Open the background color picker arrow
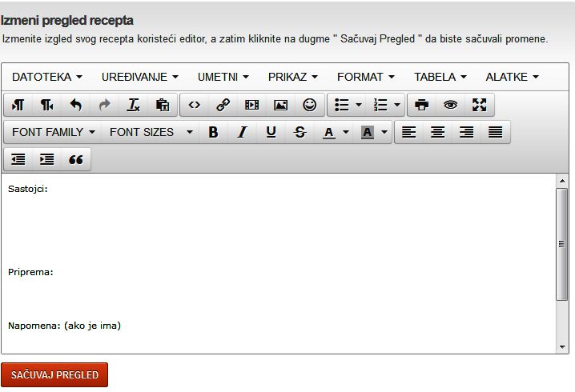The height and width of the screenshot is (392, 575). click(384, 132)
